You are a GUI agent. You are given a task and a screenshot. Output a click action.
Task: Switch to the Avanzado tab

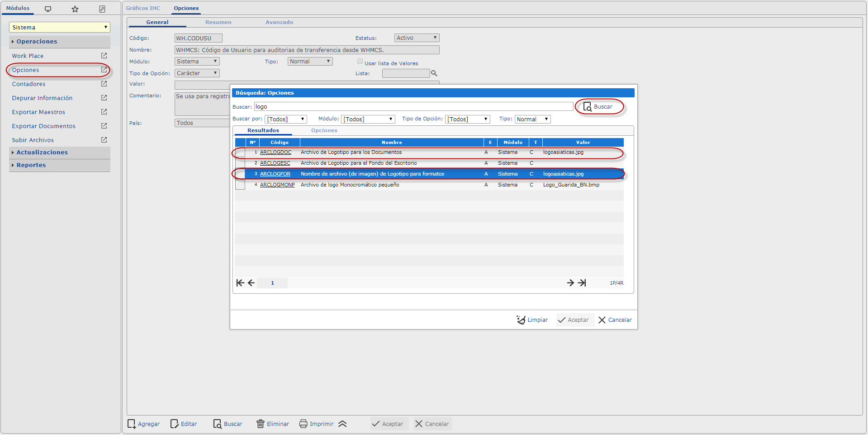click(279, 22)
